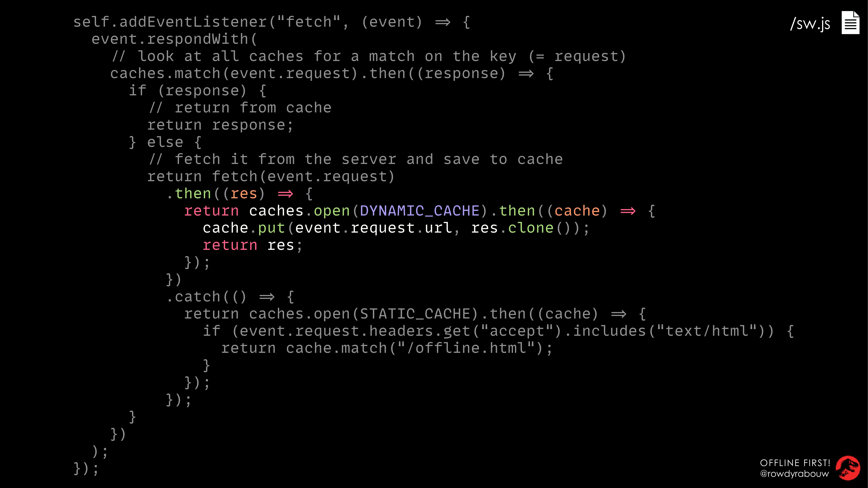
Task: Click the comment about returning from cache
Action: (x=240, y=108)
